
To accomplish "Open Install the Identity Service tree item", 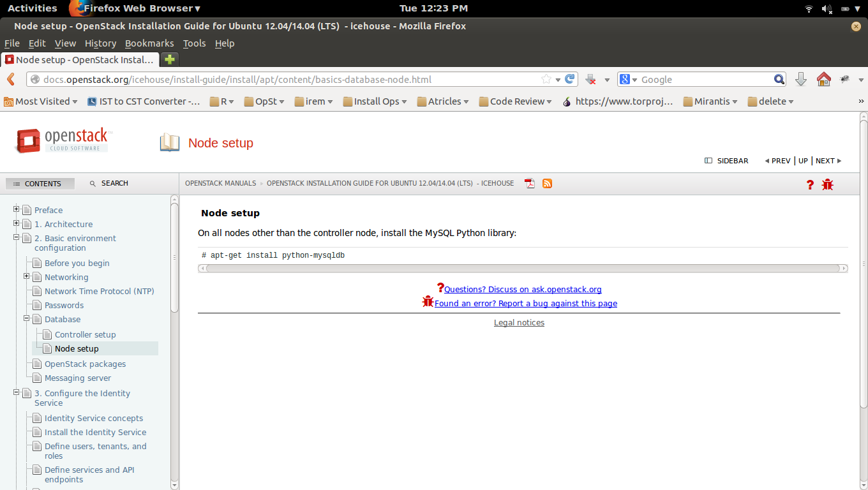I will pyautogui.click(x=95, y=432).
